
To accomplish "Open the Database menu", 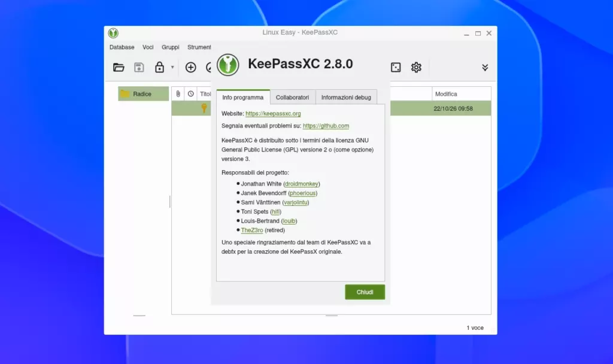I will pyautogui.click(x=122, y=47).
